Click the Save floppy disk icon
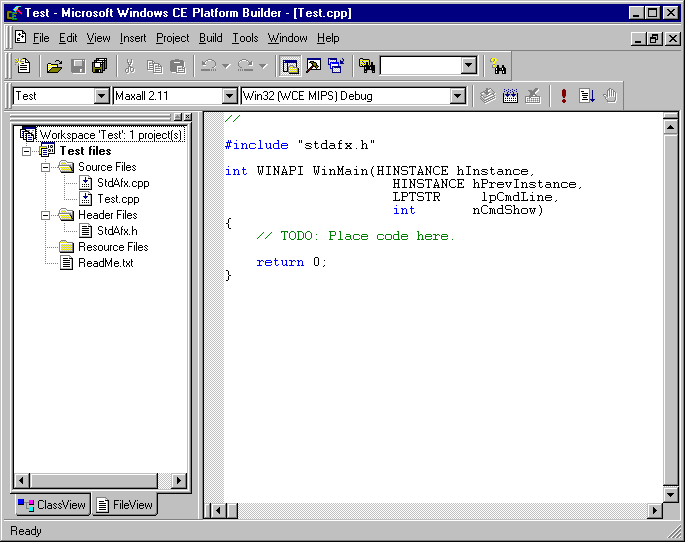Image resolution: width=685 pixels, height=542 pixels. point(78,66)
